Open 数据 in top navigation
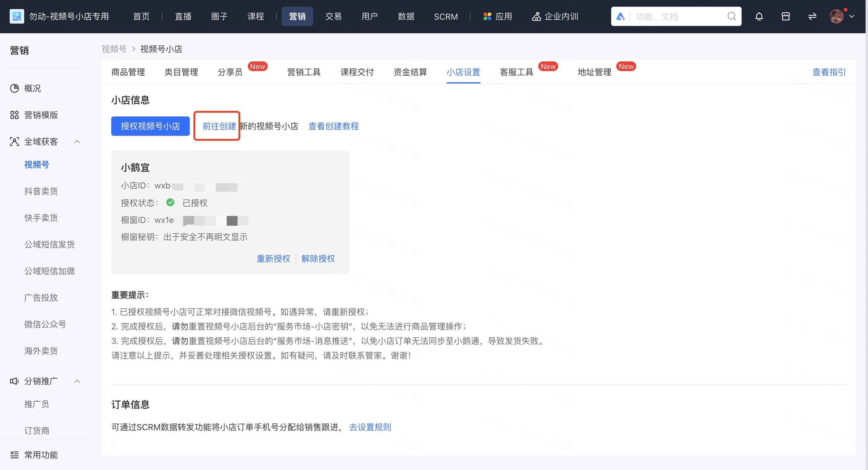Image resolution: width=868 pixels, height=470 pixels. (406, 16)
